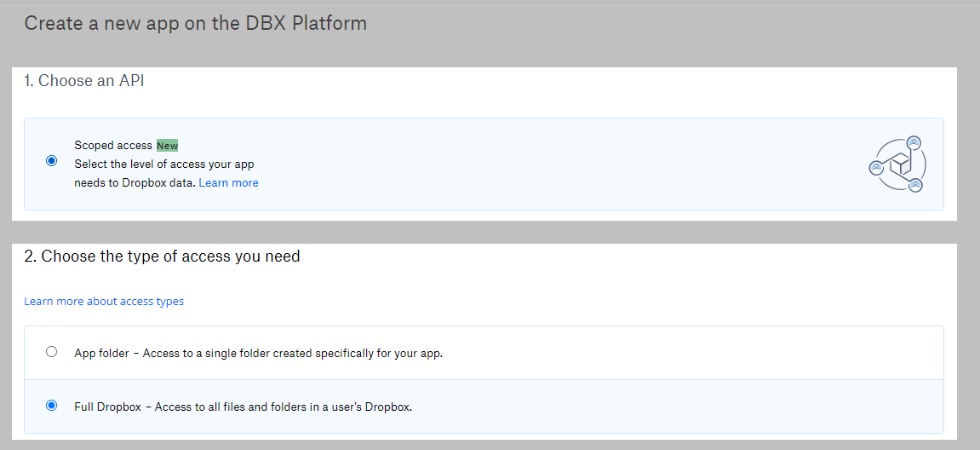980x450 pixels.
Task: Choose the App folder radio option
Action: coord(52,351)
